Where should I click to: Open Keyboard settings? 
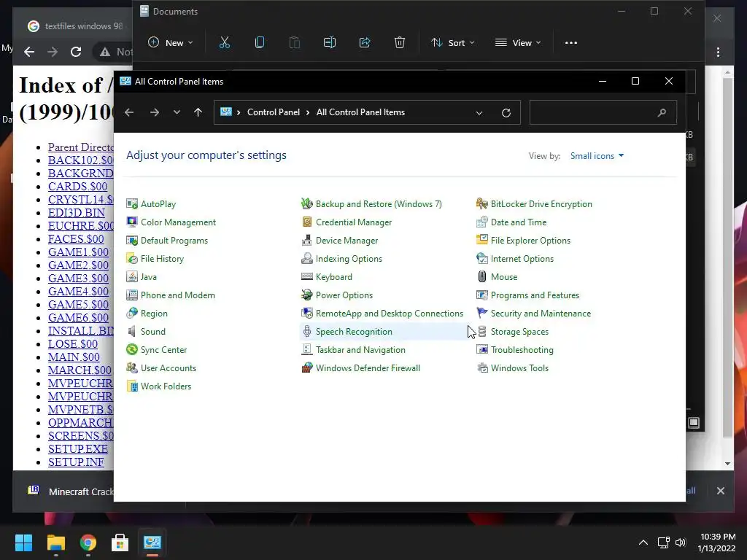327,277
